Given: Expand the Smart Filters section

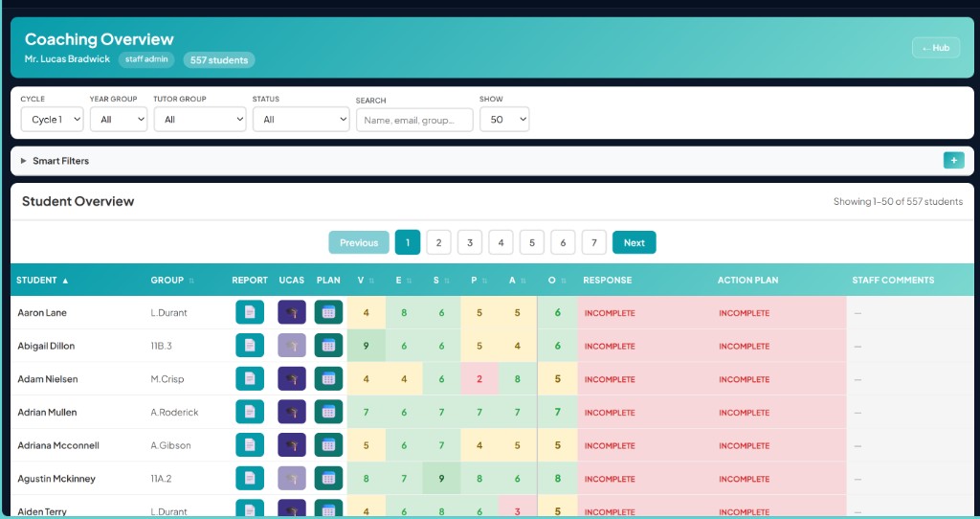Looking at the screenshot, I should [56, 161].
